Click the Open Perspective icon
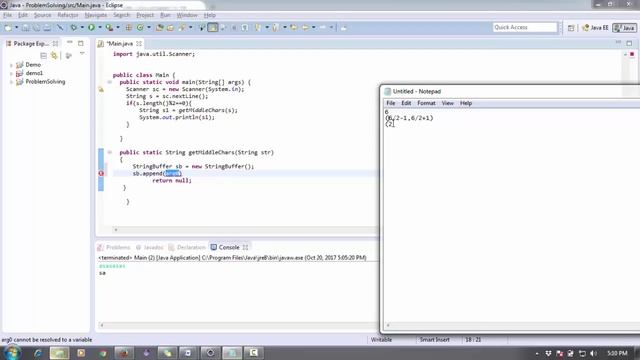Viewport: 640px width, 360px height. coord(571,28)
